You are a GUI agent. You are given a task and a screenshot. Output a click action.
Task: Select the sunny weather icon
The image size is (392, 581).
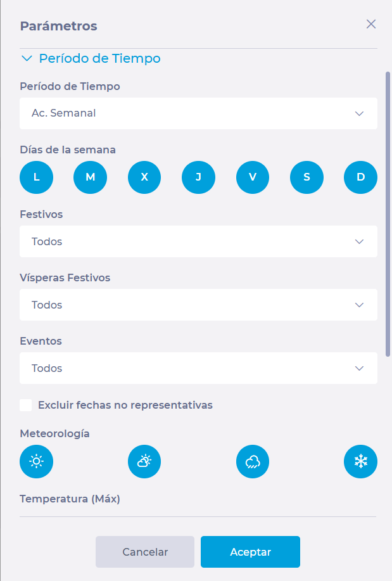coord(37,462)
